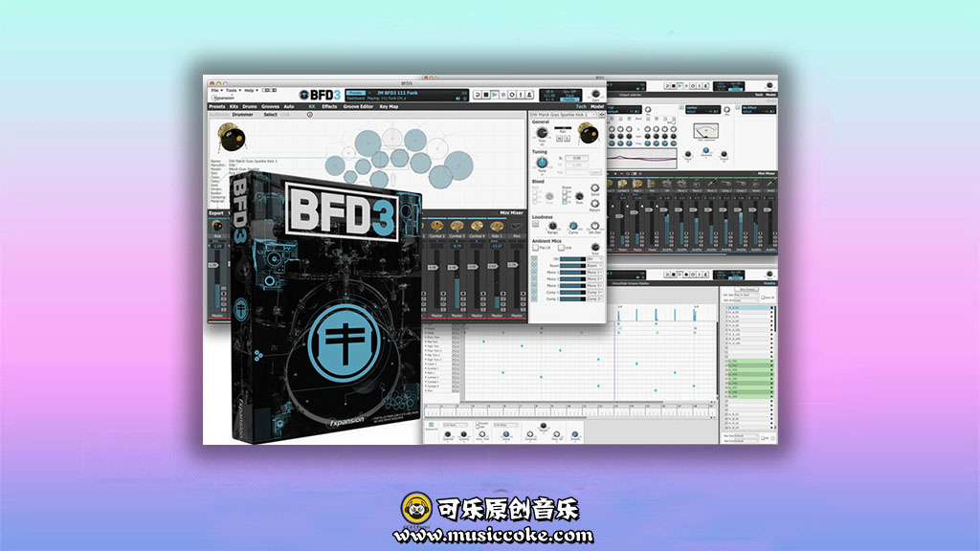
Task: Switch to the Effects tab
Action: point(329,107)
